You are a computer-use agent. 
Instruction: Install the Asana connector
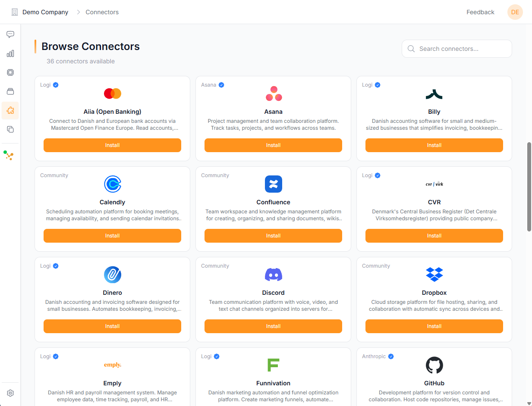pos(273,145)
